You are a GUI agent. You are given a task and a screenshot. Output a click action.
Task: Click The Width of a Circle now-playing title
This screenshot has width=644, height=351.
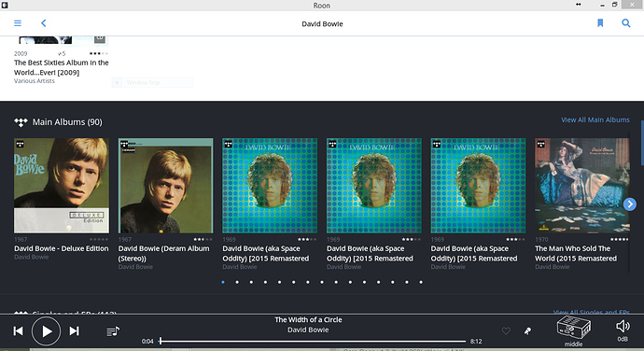tap(308, 319)
